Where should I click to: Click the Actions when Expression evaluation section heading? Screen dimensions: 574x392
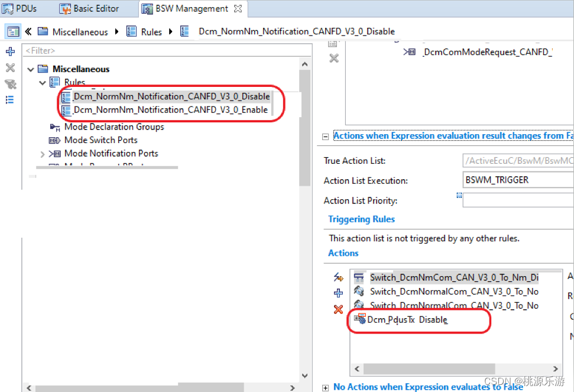tap(453, 136)
